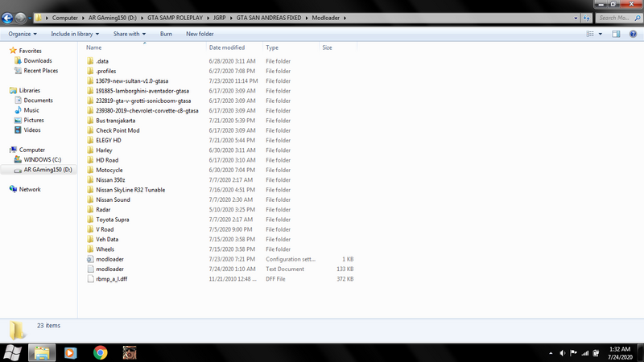644x362 pixels.
Task: Open the Pictures library
Action: [34, 120]
